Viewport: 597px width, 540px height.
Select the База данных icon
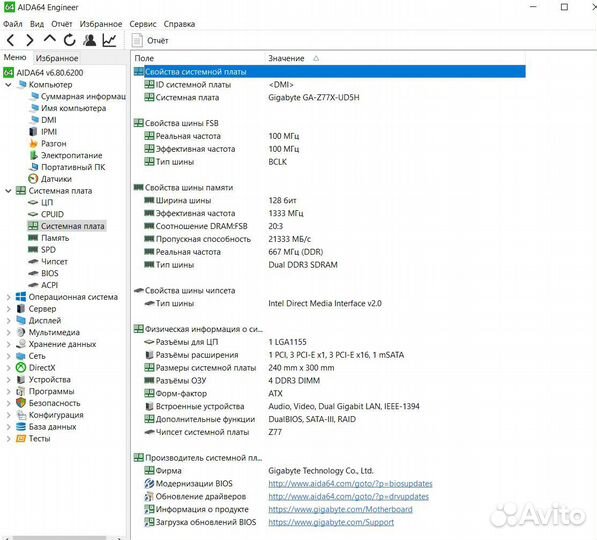coord(21,427)
